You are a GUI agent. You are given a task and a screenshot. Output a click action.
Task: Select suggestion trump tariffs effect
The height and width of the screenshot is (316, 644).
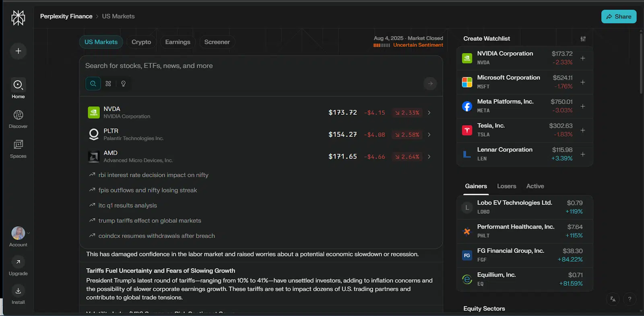pos(150,221)
